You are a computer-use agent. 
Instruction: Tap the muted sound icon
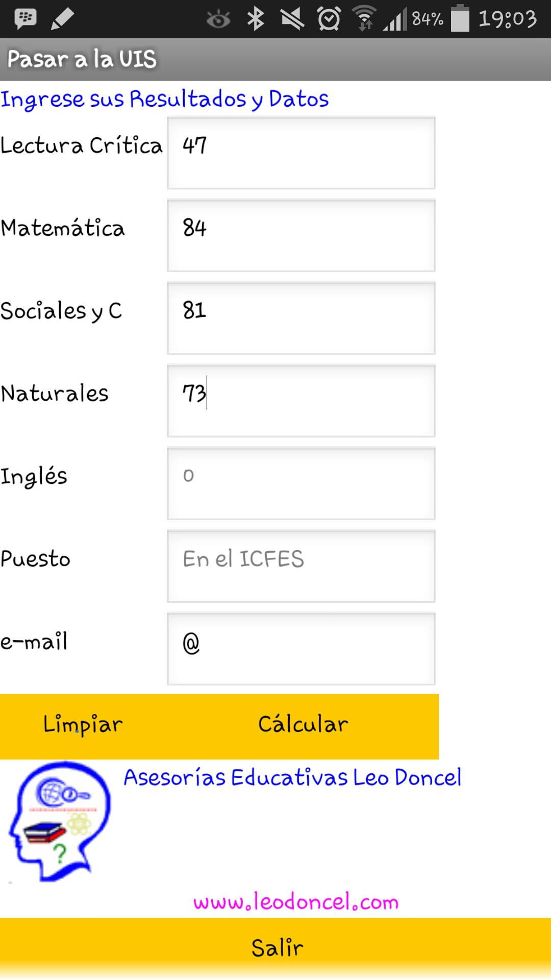(x=292, y=19)
